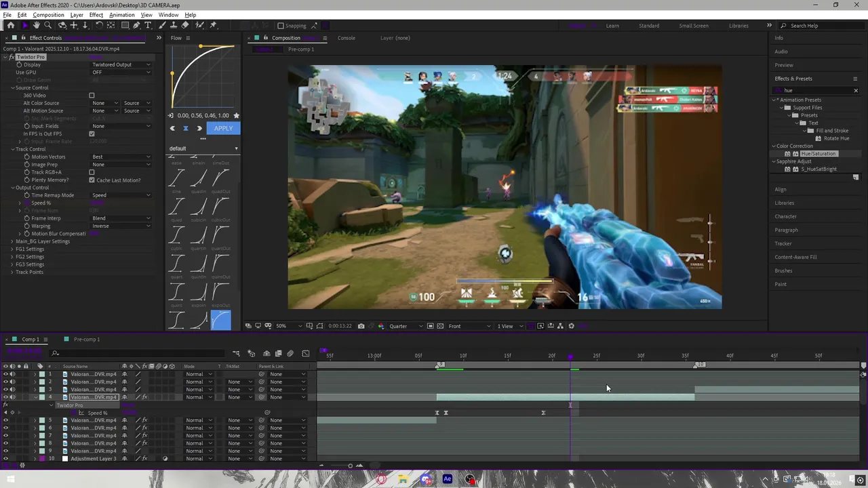Toggle visibility of layer 5

(x=5, y=420)
